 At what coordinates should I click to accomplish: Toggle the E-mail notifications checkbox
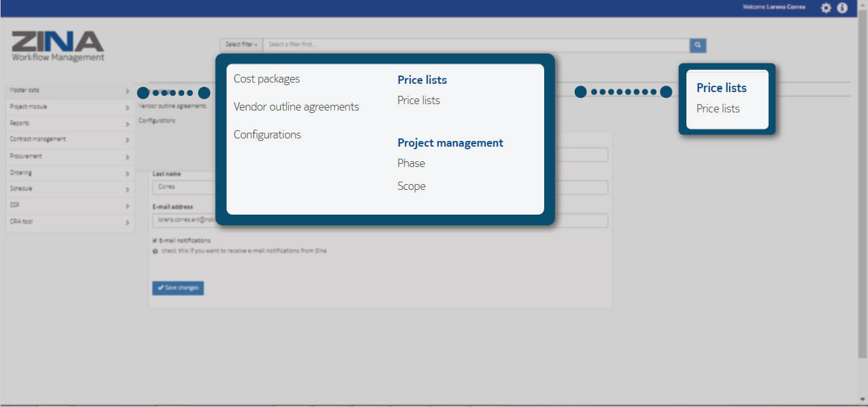tap(155, 241)
